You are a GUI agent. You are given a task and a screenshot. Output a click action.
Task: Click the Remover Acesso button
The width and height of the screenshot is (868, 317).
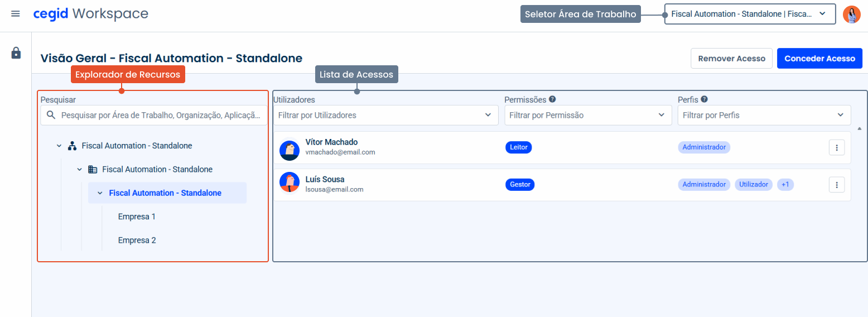[x=731, y=59]
